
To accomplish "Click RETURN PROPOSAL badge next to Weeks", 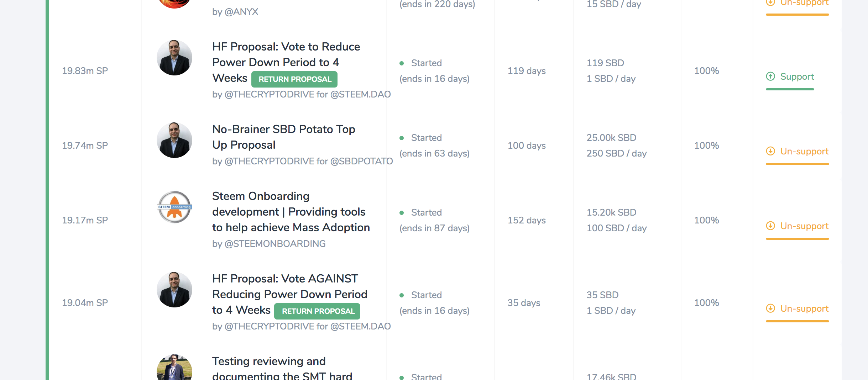I will (294, 79).
